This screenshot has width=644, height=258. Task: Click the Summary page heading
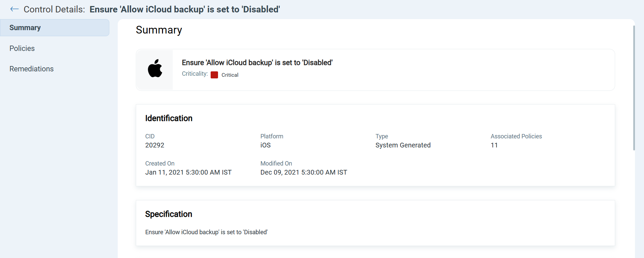tap(159, 30)
